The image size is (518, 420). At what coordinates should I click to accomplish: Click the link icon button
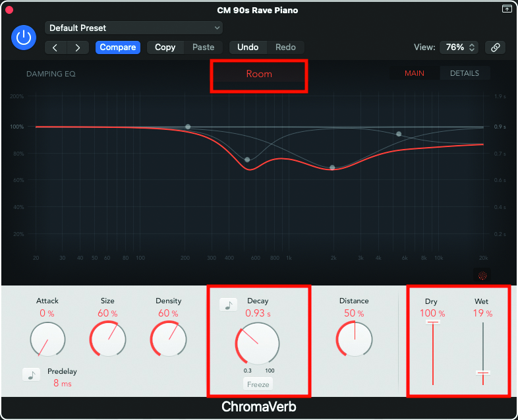[x=495, y=47]
